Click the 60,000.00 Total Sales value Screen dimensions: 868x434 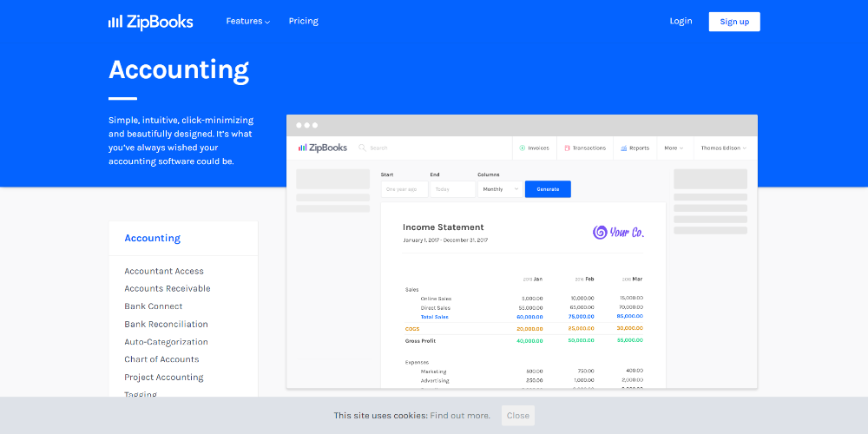[529, 317]
